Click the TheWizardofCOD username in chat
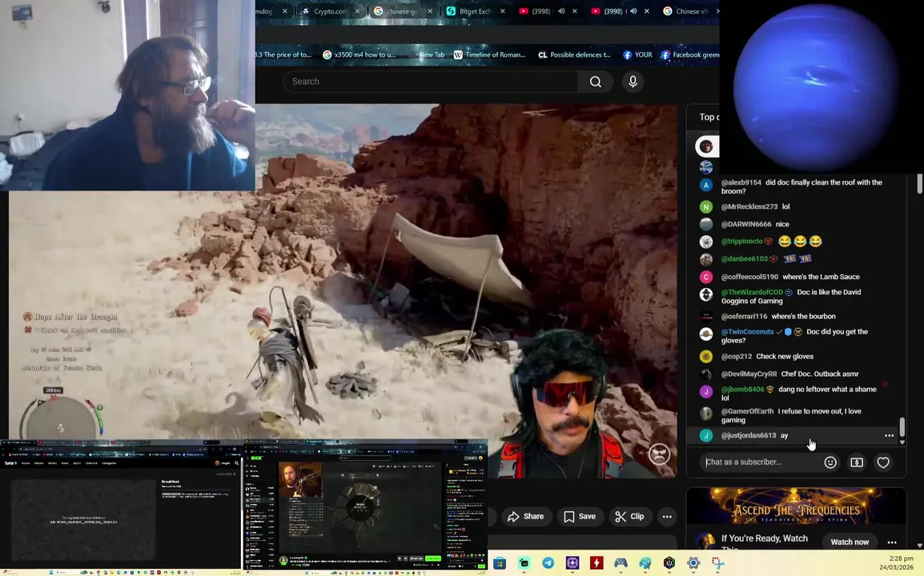924x576 pixels. 752,292
